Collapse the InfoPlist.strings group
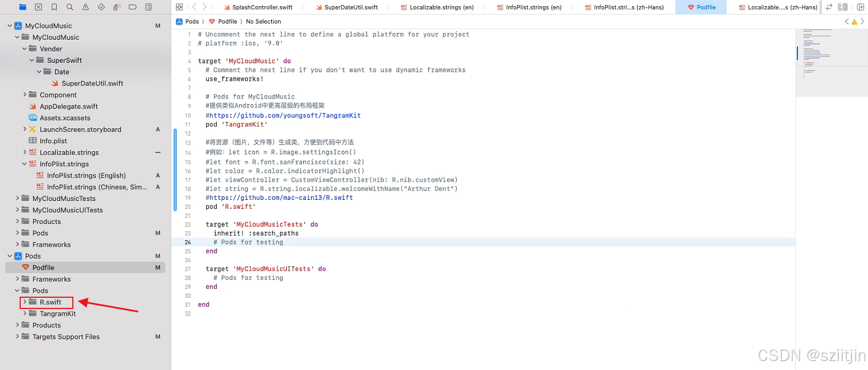This screenshot has height=370, width=868. (x=24, y=164)
